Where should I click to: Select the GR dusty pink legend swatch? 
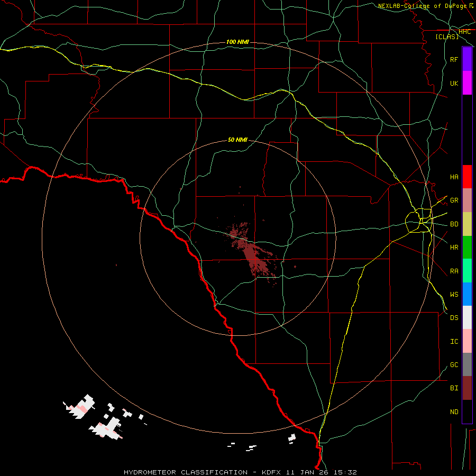467,200
